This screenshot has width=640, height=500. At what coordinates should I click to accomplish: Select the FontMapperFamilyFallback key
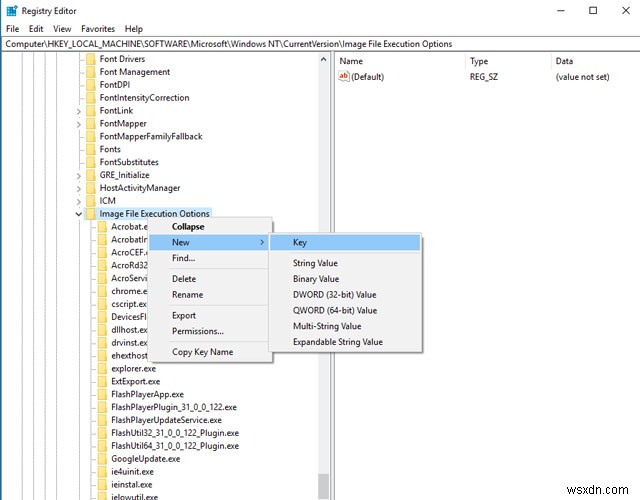[151, 136]
